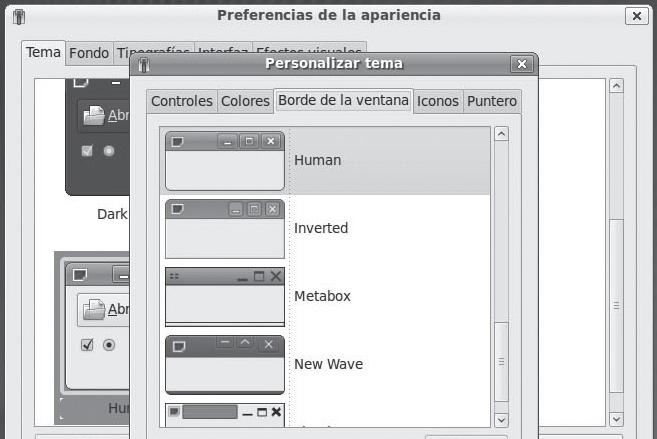Click window menu icon in Human border preview
657x439 pixels.
(178, 142)
